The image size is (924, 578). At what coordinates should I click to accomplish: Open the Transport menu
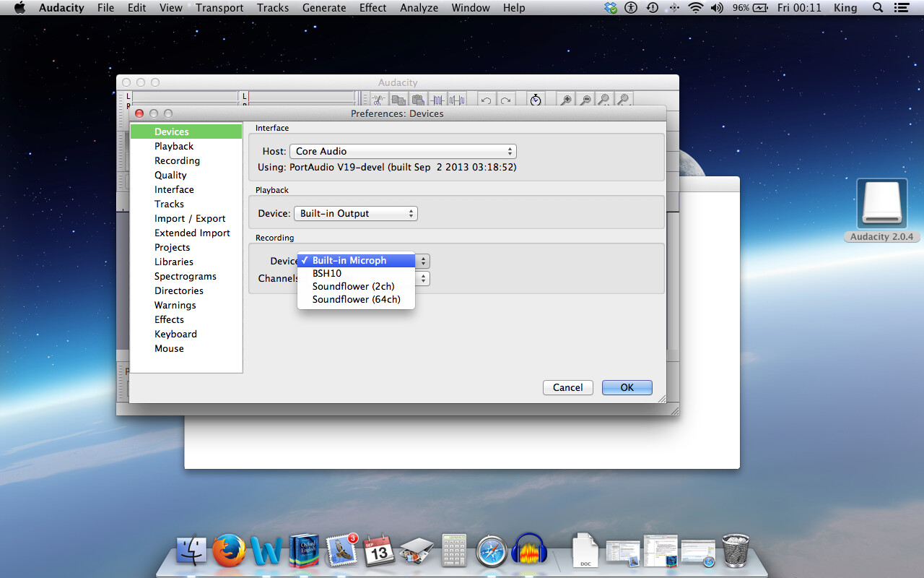(x=219, y=8)
